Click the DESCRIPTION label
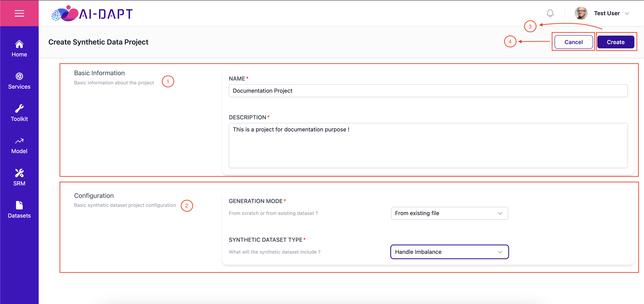The image size is (644, 304). point(247,117)
